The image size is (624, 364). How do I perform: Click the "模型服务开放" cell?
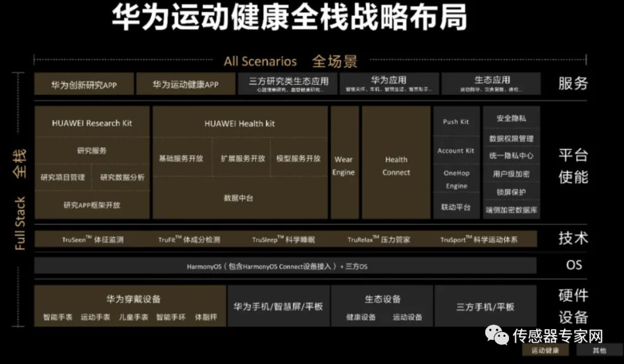tap(299, 158)
